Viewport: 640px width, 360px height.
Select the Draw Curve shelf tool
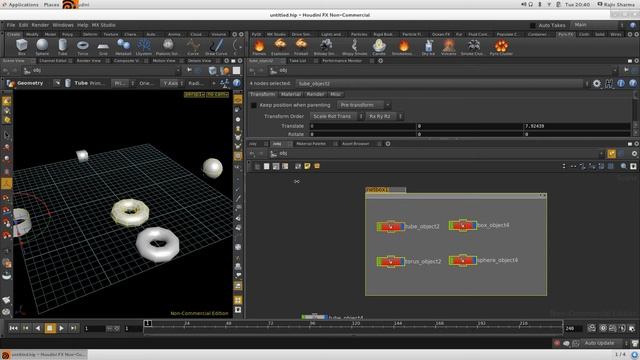[216, 47]
